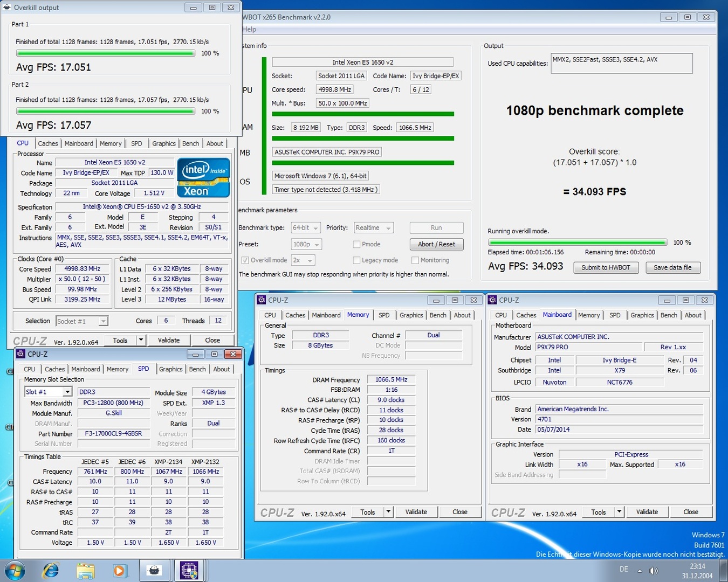Click the Show desktop strip beside clock
The width and height of the screenshot is (728, 582).
(724, 571)
